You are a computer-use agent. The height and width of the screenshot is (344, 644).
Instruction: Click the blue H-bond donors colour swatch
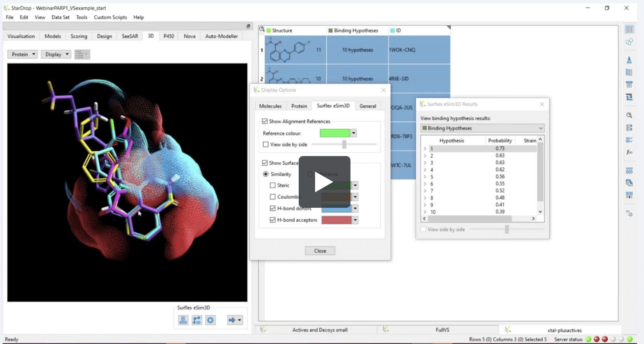point(336,208)
